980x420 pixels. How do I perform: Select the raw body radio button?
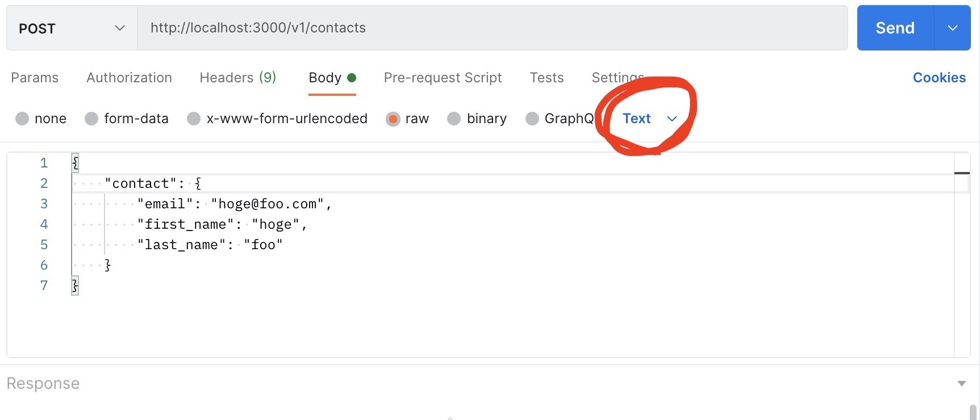(x=393, y=119)
